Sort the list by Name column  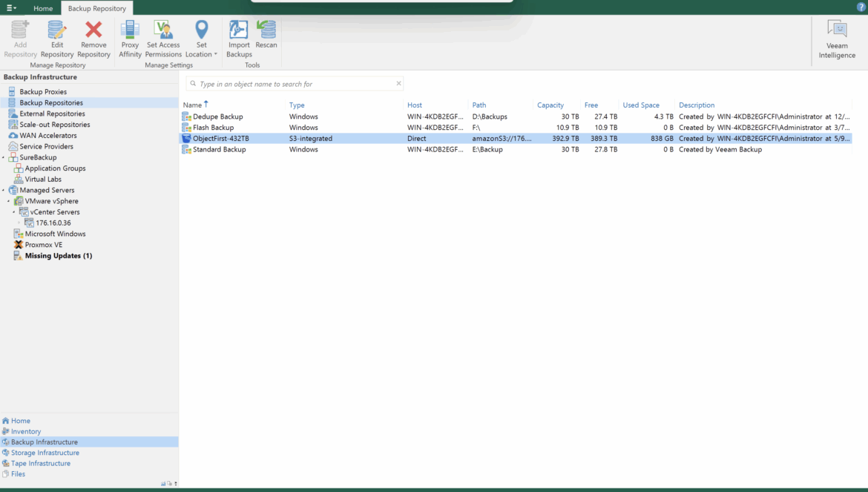pyautogui.click(x=193, y=105)
